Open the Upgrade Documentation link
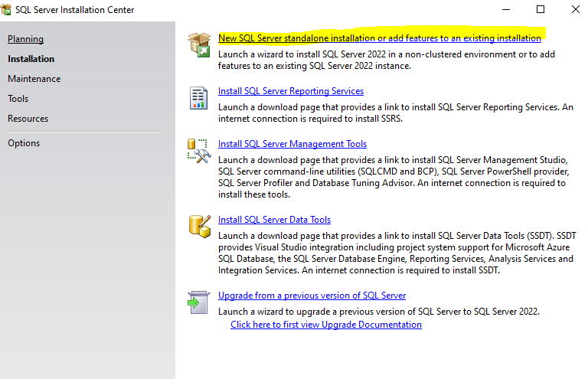This screenshot has width=588, height=379. click(326, 325)
